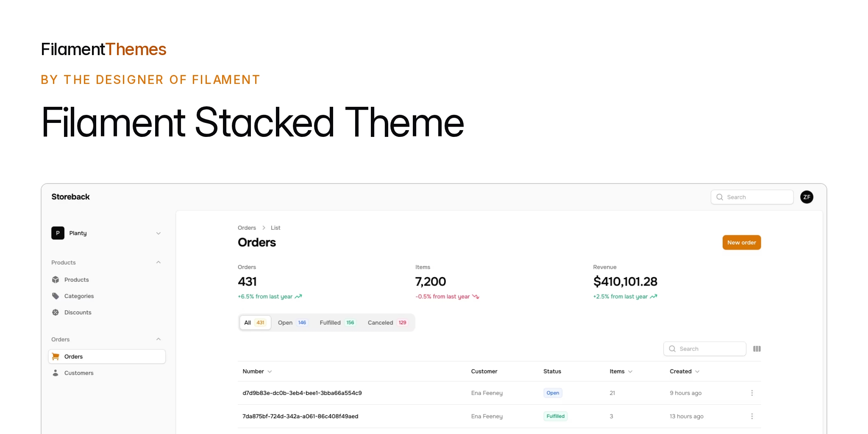Image resolution: width=868 pixels, height=434 pixels.
Task: Expand the Planty team switcher
Action: [x=159, y=233]
